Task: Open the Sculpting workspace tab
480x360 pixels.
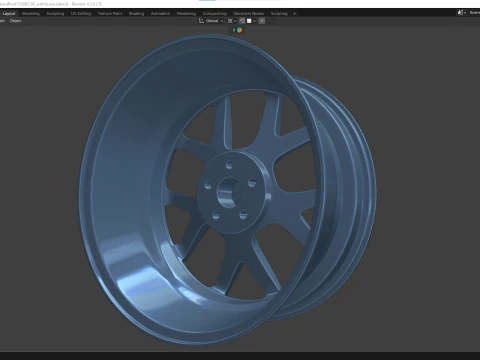Action: click(55, 14)
